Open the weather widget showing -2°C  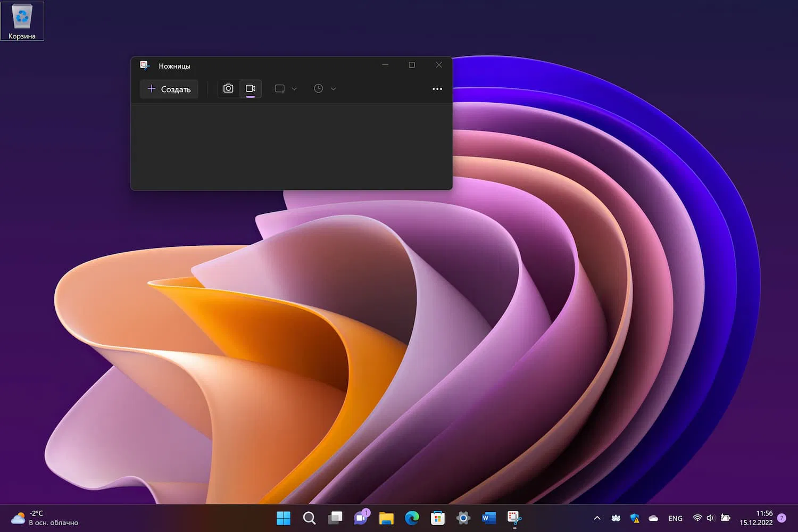pyautogui.click(x=45, y=518)
